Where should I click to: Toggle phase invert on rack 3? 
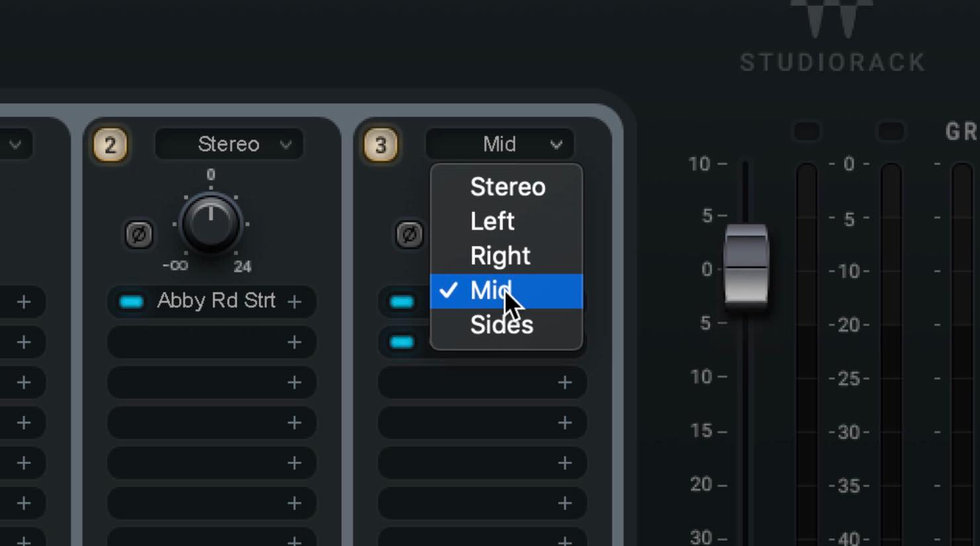(409, 234)
